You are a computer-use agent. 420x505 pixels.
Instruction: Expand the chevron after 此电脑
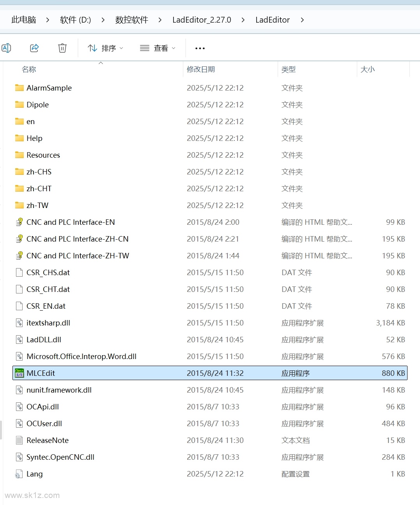(48, 20)
